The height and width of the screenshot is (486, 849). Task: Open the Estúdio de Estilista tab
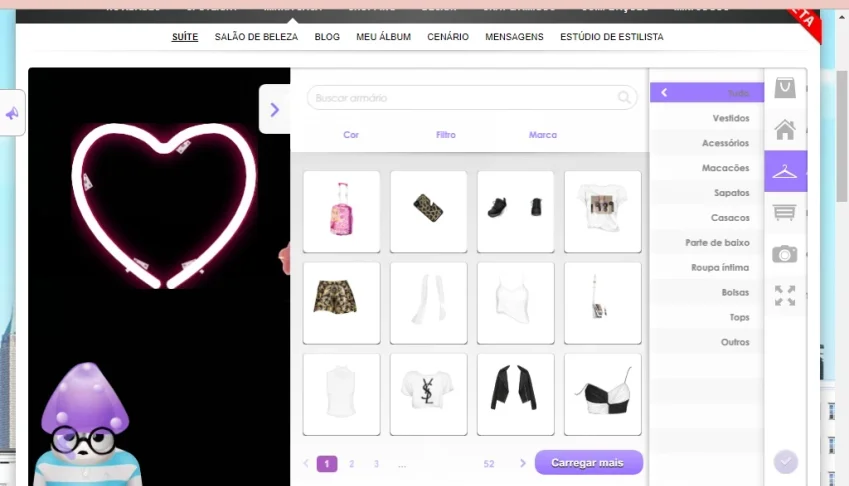coord(612,37)
